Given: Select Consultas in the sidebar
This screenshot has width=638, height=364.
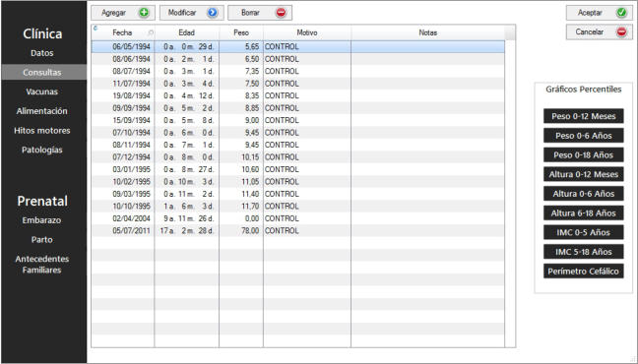Looking at the screenshot, I should pos(43,72).
